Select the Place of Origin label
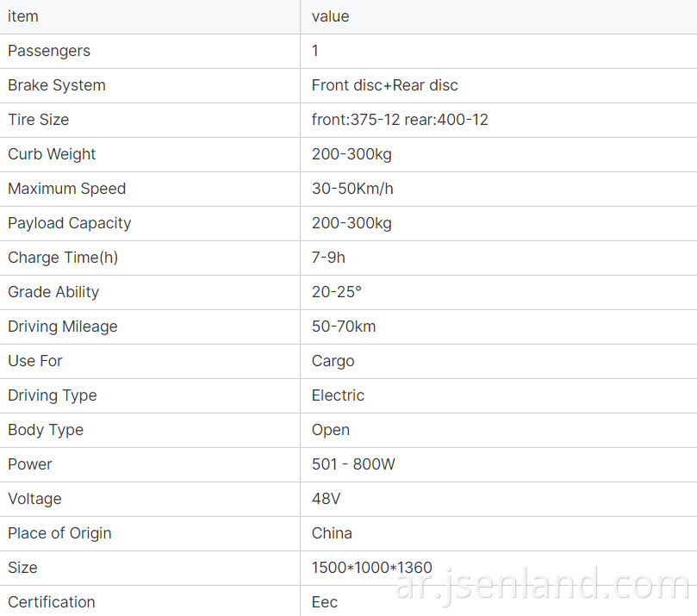Image resolution: width=697 pixels, height=616 pixels. (59, 533)
